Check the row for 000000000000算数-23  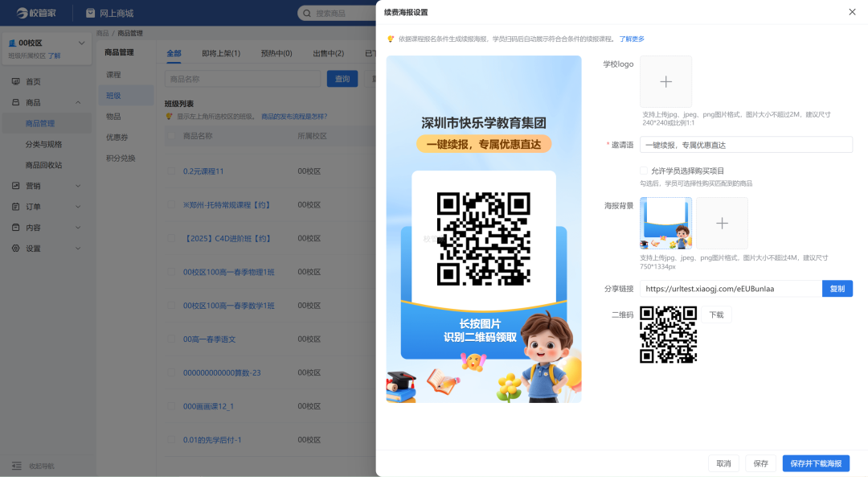click(171, 372)
